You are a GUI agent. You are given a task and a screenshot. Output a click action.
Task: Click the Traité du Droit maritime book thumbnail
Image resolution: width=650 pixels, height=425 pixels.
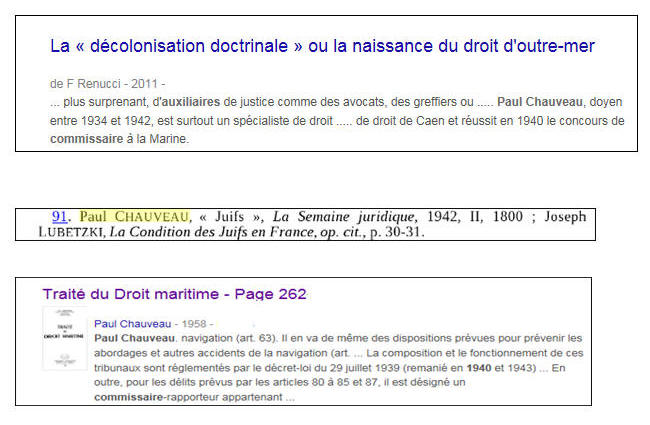point(63,337)
